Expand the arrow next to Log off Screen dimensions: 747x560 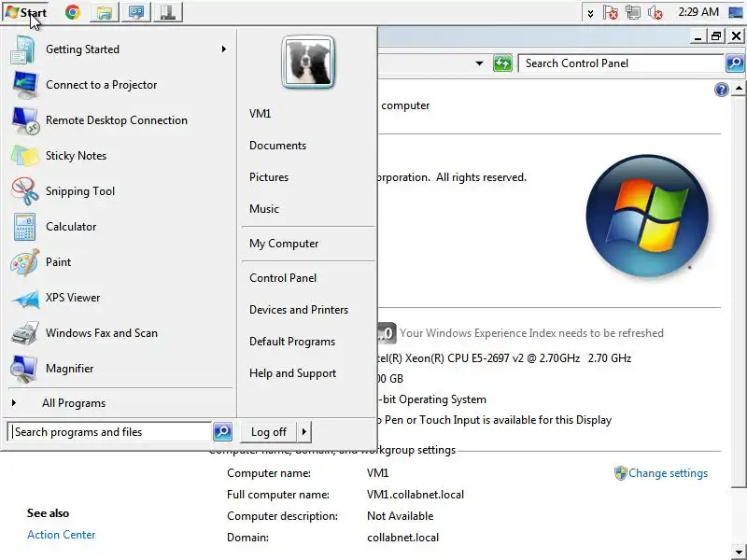(x=304, y=432)
